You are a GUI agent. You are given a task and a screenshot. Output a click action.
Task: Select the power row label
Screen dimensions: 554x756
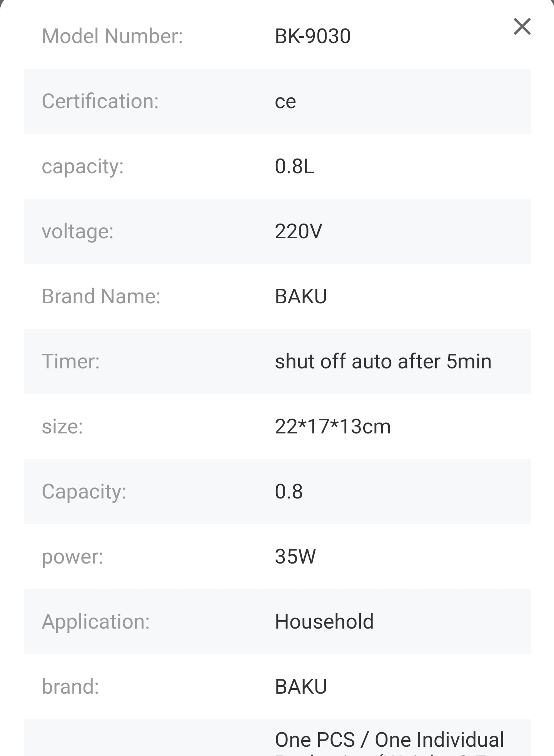click(x=72, y=557)
